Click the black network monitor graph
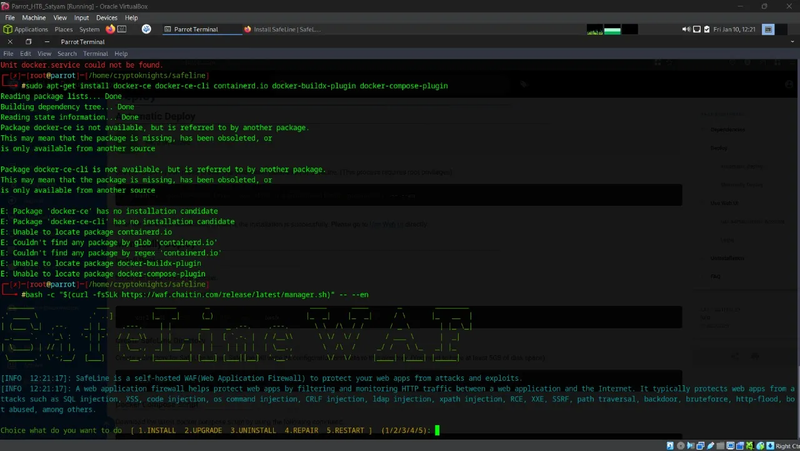The width and height of the screenshot is (800, 451). tap(630, 30)
